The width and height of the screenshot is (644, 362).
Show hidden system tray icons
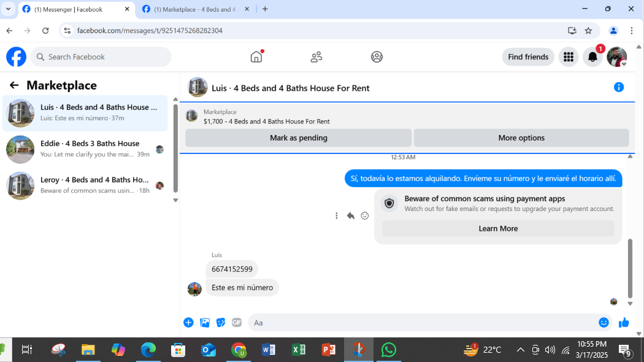point(520,350)
